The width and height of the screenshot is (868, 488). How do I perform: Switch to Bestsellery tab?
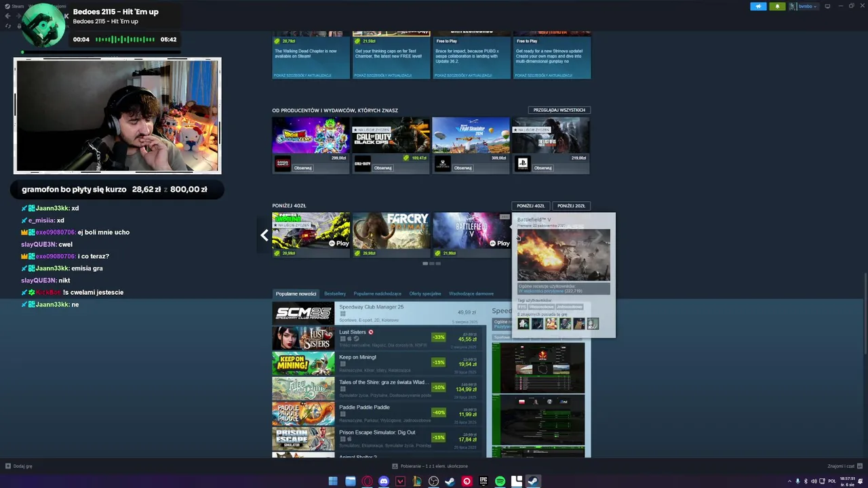click(335, 293)
